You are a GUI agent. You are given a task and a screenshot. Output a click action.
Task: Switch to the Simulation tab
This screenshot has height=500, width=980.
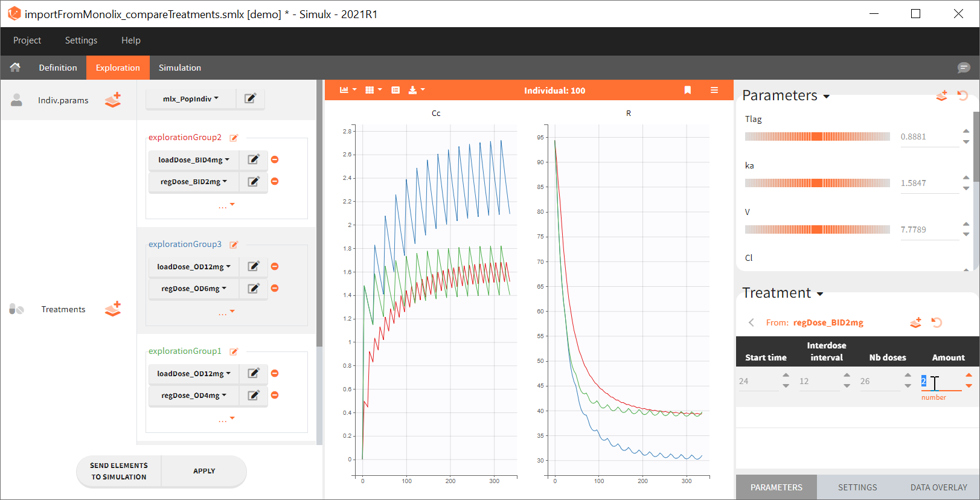click(x=179, y=68)
